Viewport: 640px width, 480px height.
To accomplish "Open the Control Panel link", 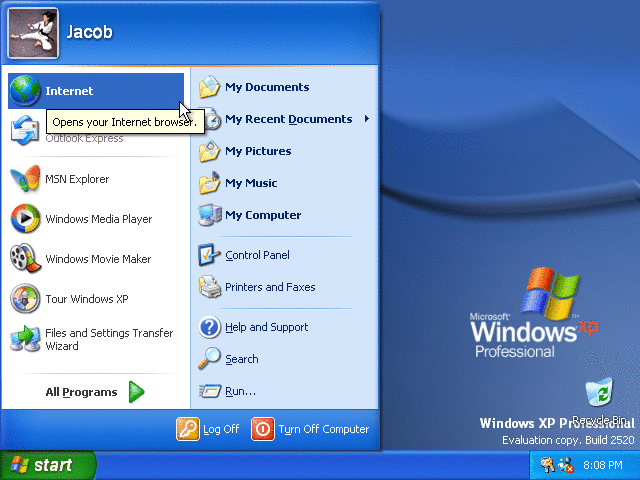I will point(257,255).
